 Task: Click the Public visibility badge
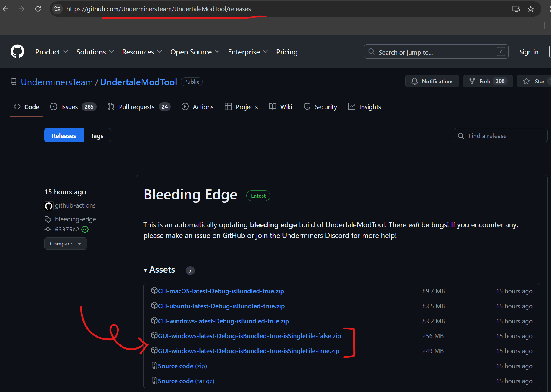tap(192, 82)
